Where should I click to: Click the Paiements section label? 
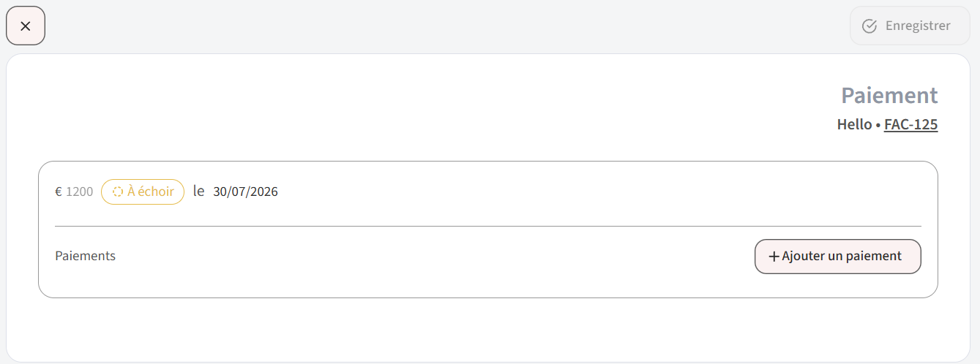tap(85, 256)
